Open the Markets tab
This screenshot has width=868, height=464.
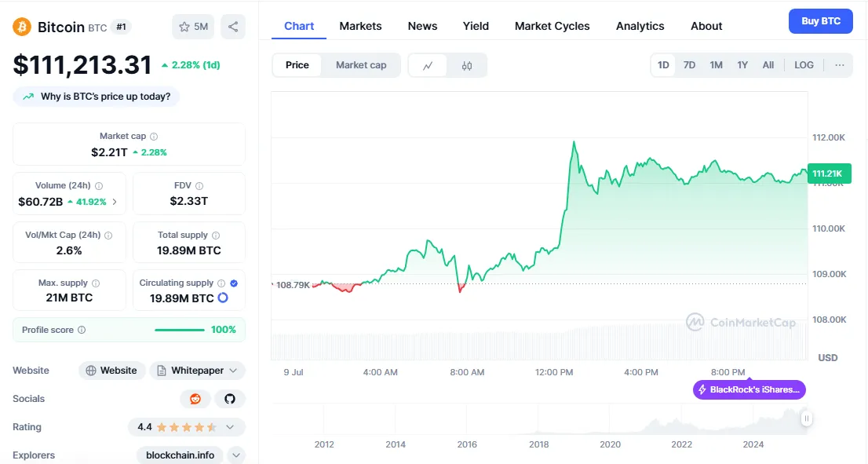pyautogui.click(x=360, y=26)
